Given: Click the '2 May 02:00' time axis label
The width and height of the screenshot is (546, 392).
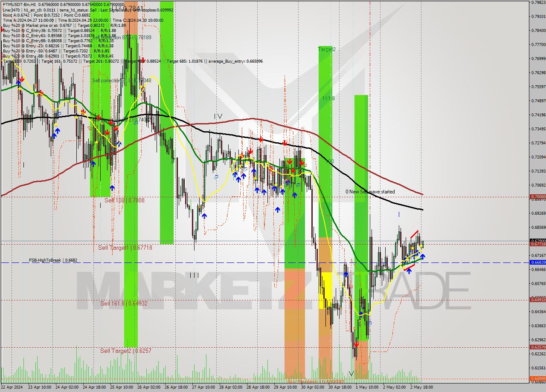Looking at the screenshot, I should point(395,388).
